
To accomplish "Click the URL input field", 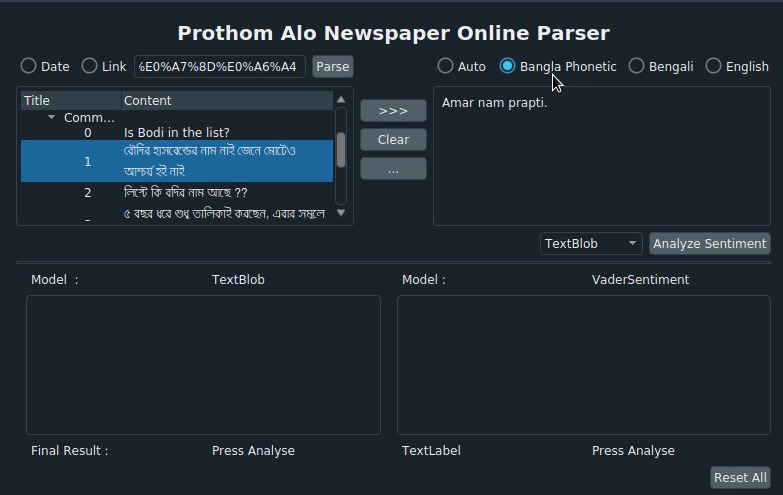I will coord(219,66).
